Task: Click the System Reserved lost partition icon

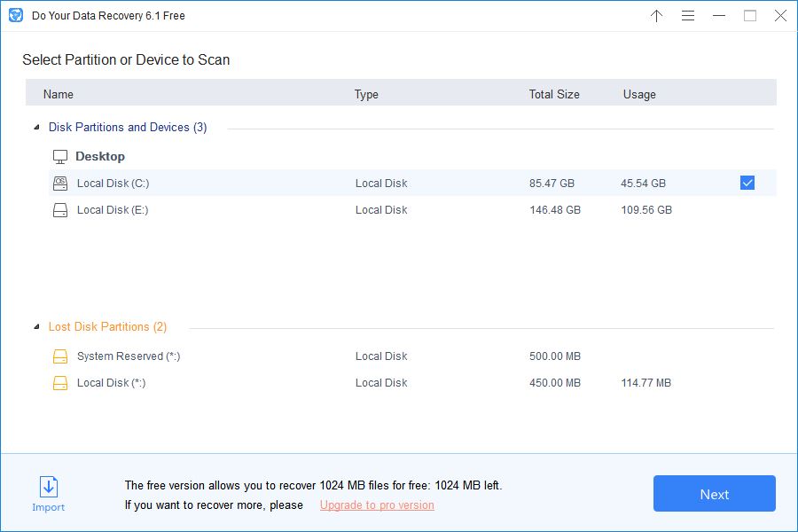Action: 59,356
